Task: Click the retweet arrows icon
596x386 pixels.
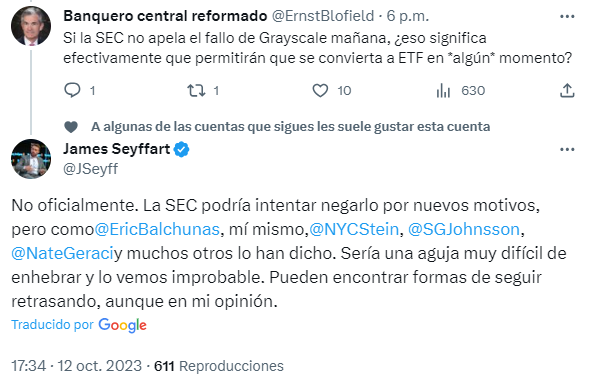Action: [196, 90]
